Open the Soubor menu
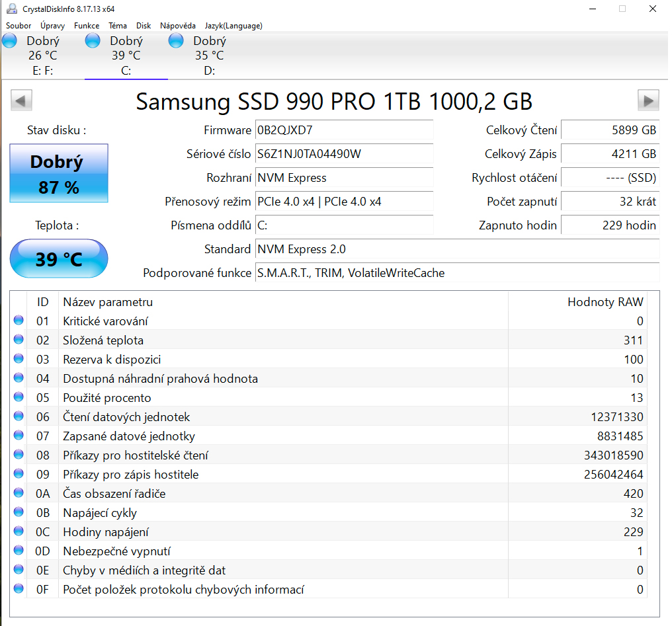This screenshot has width=672, height=626. [19, 26]
